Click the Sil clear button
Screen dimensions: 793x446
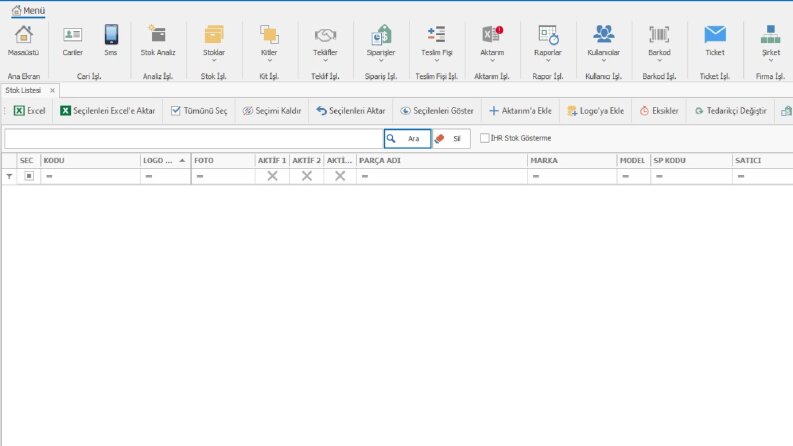pos(451,139)
